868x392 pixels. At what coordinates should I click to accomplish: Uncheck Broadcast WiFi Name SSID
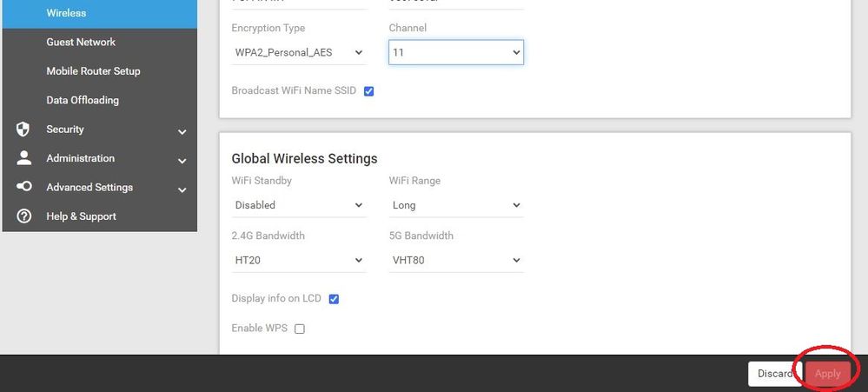(x=368, y=91)
